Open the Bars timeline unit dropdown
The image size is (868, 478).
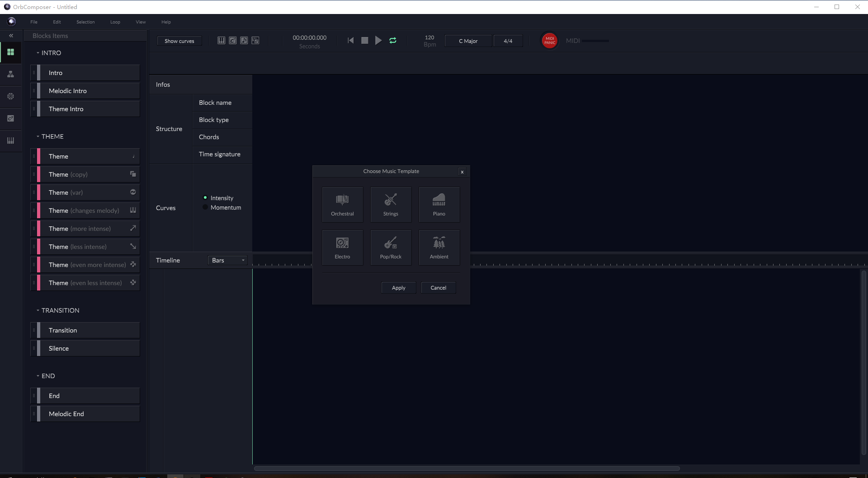click(228, 260)
